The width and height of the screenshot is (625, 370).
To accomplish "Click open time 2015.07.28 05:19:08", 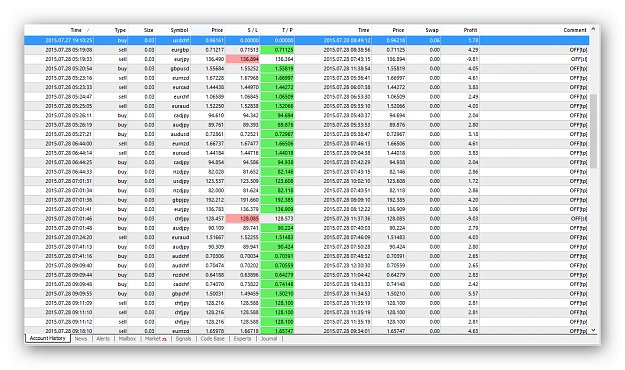I will [x=69, y=50].
